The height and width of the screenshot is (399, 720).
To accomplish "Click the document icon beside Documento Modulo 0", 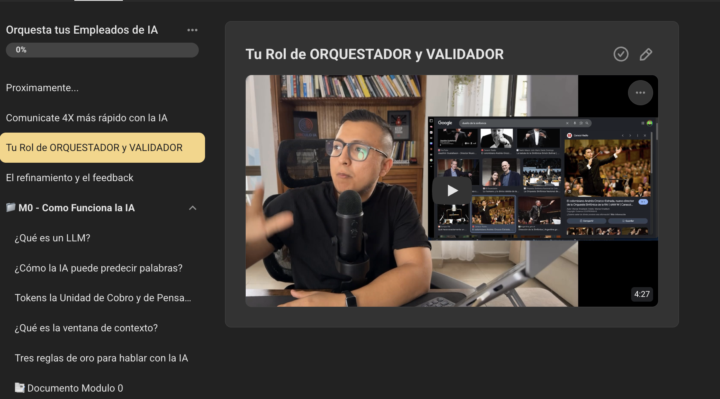I will click(x=19, y=388).
